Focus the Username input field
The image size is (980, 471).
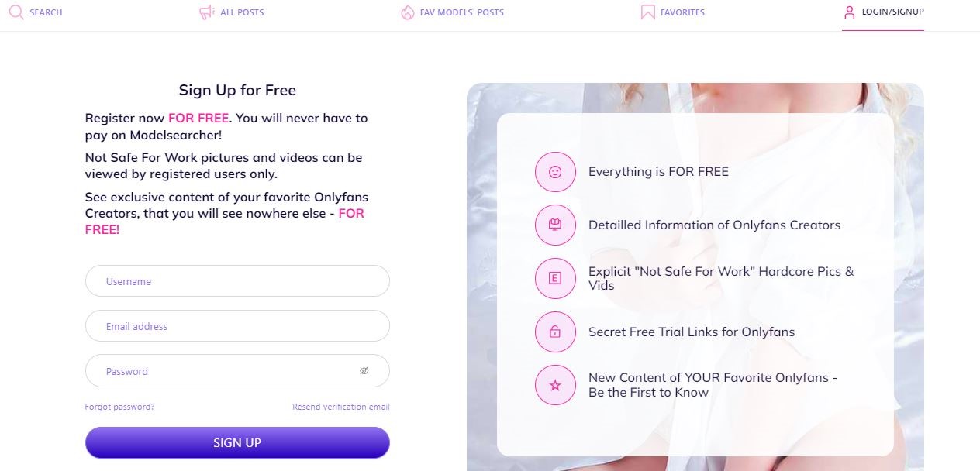[237, 281]
